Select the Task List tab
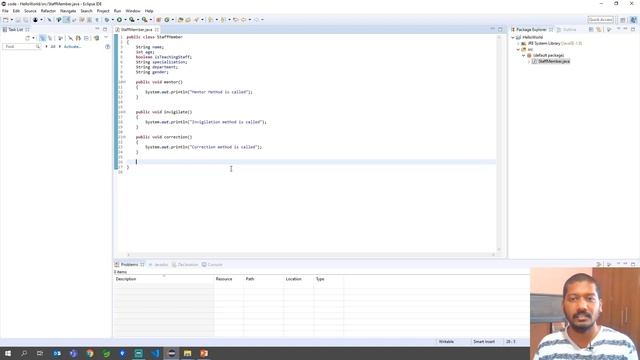Screen dimensions: 640x360 pos(16,30)
